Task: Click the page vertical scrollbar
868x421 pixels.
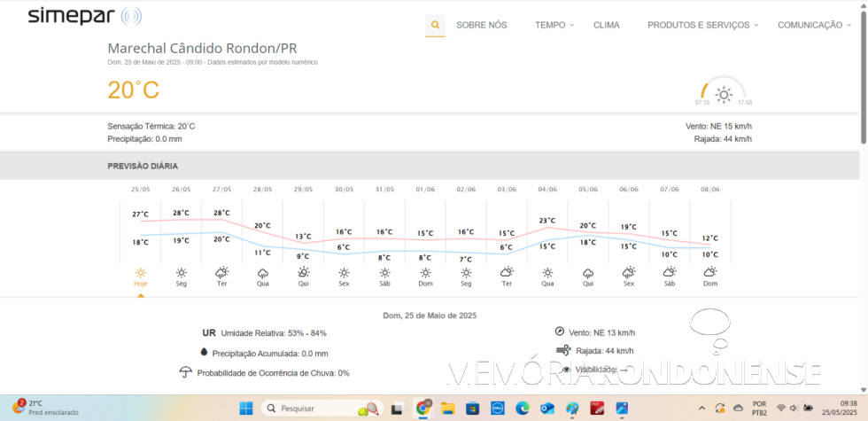Action: click(863, 80)
